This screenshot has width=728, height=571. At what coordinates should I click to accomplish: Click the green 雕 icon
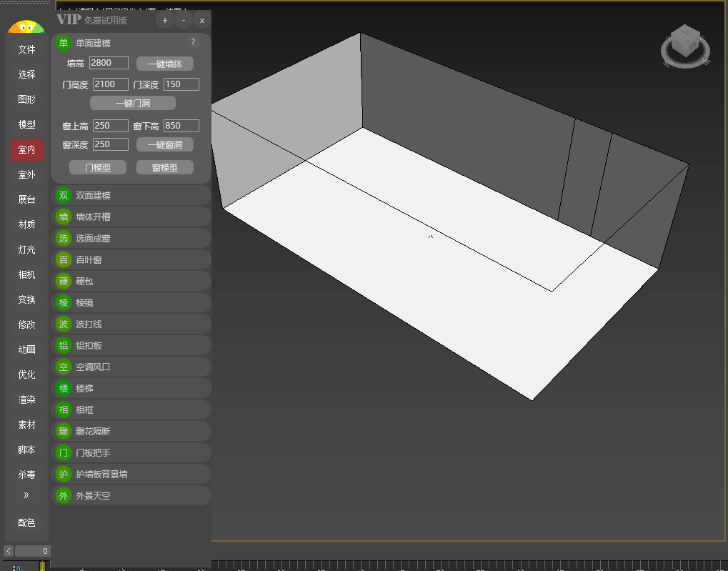63,431
